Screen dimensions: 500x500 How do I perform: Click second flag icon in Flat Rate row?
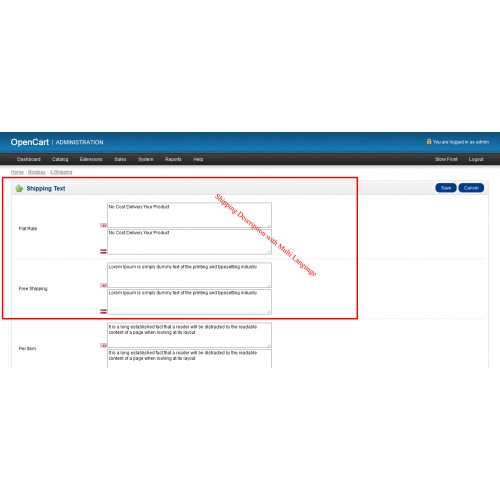coord(103,251)
